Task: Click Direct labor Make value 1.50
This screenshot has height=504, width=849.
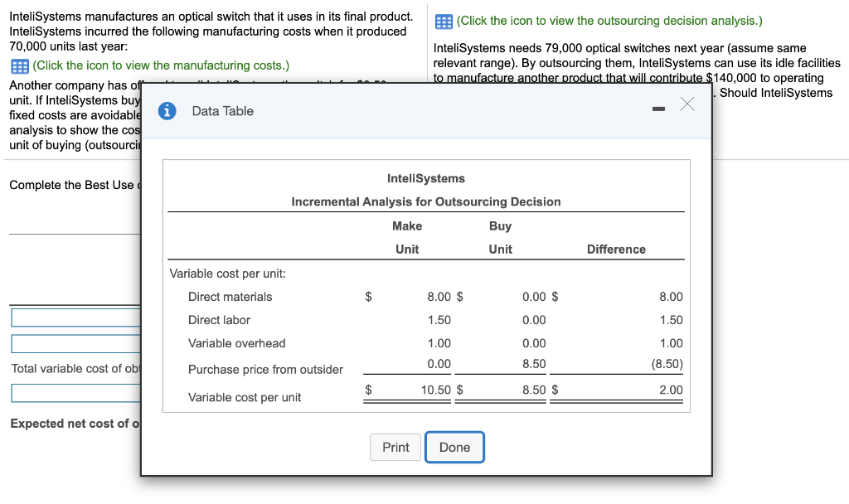Action: (x=439, y=320)
